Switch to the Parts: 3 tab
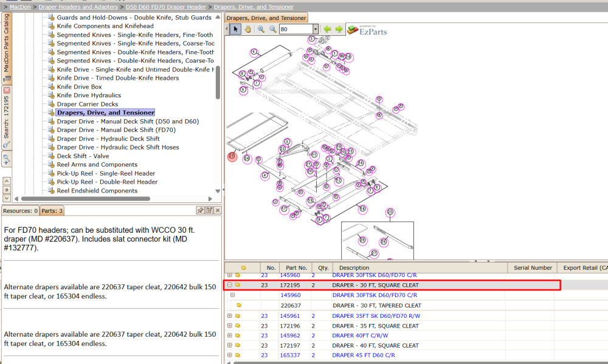 point(52,211)
